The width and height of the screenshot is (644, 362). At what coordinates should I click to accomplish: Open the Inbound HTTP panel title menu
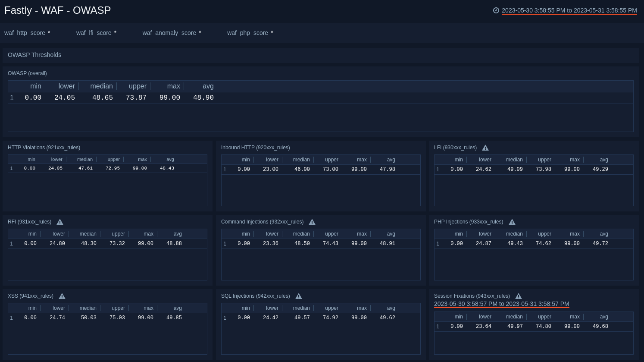point(256,148)
